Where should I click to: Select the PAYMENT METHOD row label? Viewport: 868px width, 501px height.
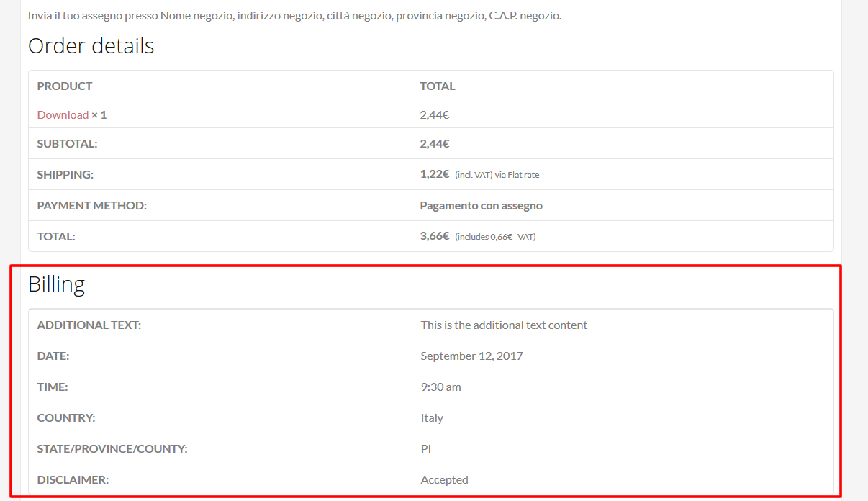(x=91, y=205)
